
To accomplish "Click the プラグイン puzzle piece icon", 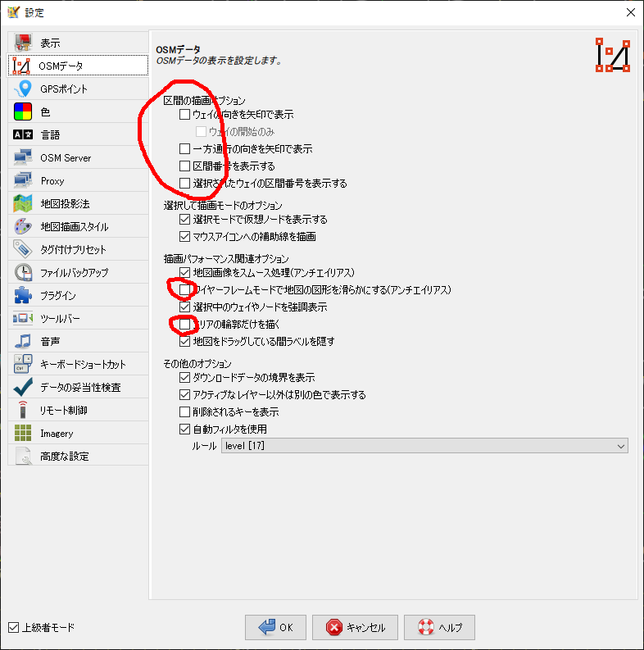I will pos(23,296).
